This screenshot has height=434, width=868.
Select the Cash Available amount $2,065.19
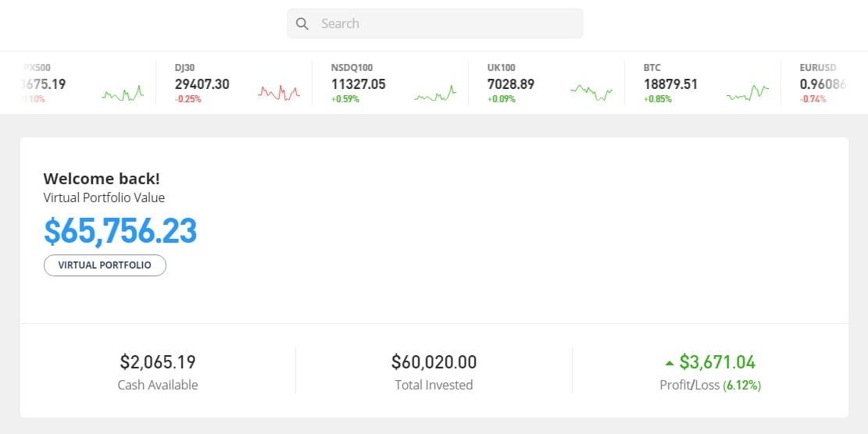[158, 362]
